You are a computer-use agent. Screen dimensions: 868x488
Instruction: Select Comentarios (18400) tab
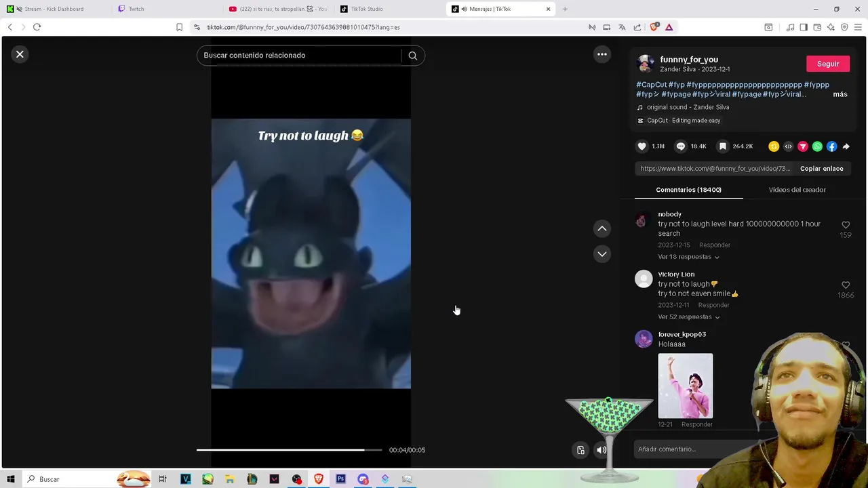click(688, 190)
